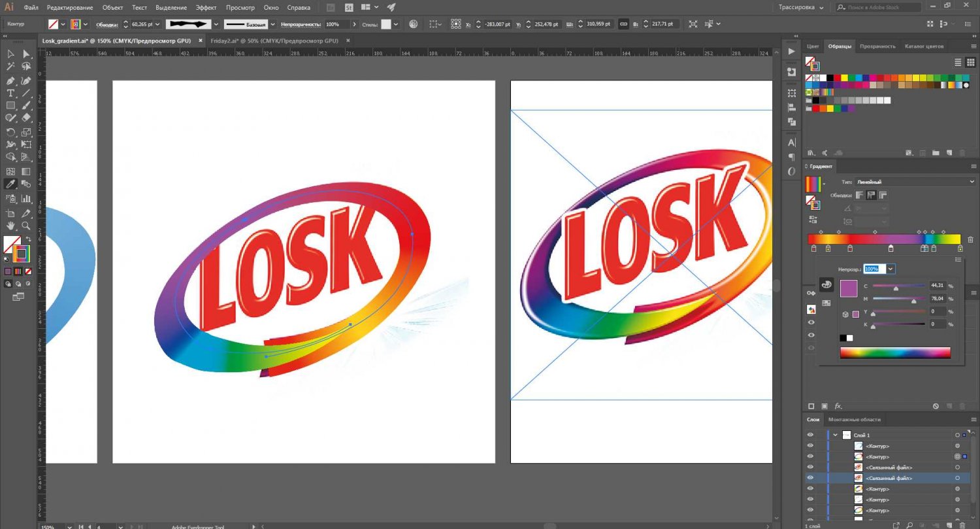980x529 pixels.
Task: Open the Swatch Libraries menu icon
Action: (x=811, y=152)
